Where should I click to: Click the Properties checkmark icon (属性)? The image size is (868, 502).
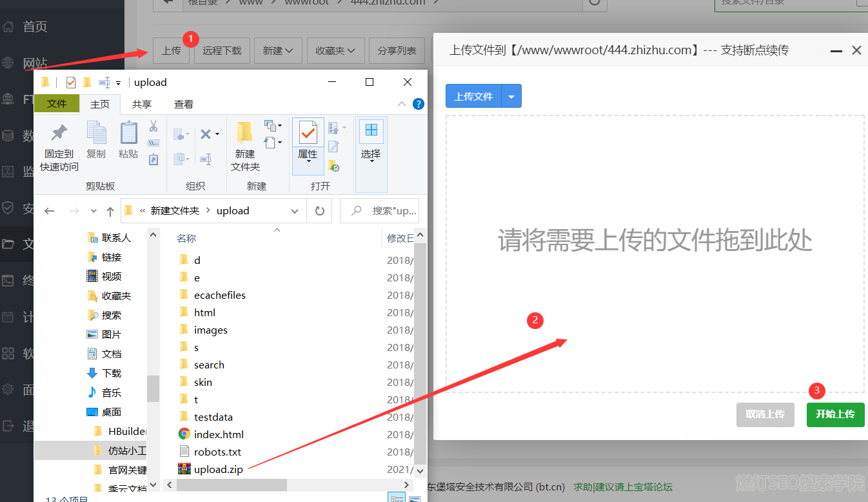click(308, 133)
